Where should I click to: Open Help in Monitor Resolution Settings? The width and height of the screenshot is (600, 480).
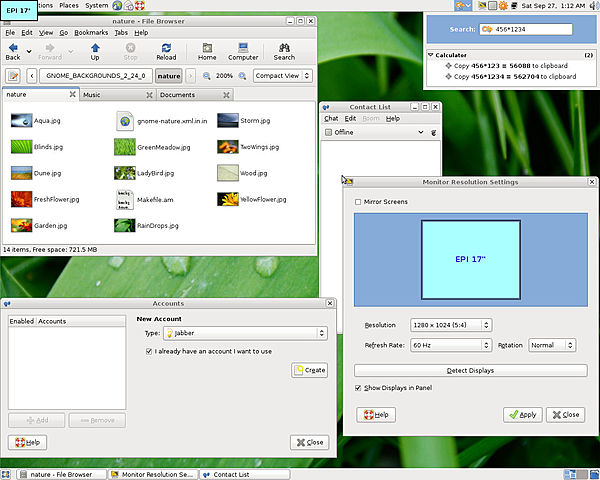tap(376, 415)
